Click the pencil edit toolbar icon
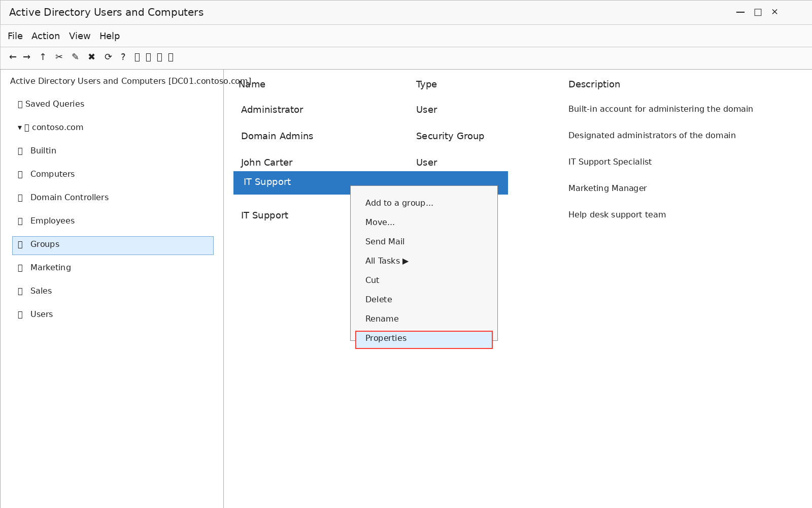This screenshot has width=812, height=508. (x=75, y=57)
